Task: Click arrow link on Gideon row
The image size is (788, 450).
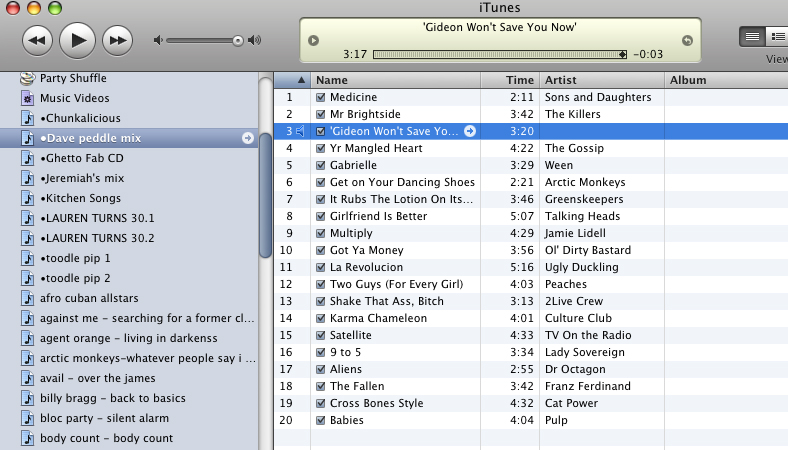Action: pyautogui.click(x=470, y=131)
